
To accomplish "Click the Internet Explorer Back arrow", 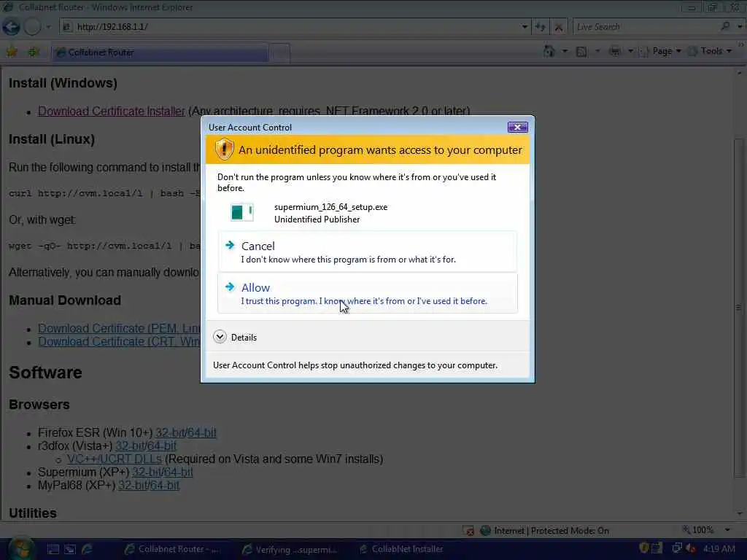I will pos(11,27).
